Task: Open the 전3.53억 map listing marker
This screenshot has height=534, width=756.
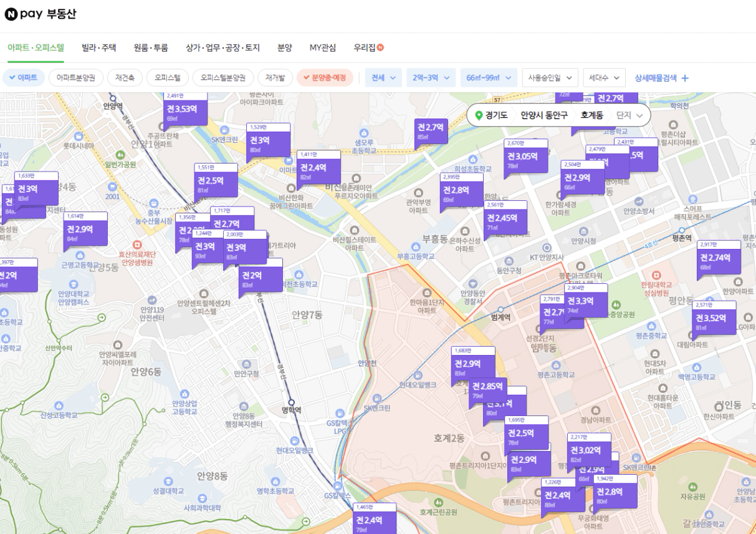Action: pyautogui.click(x=186, y=110)
